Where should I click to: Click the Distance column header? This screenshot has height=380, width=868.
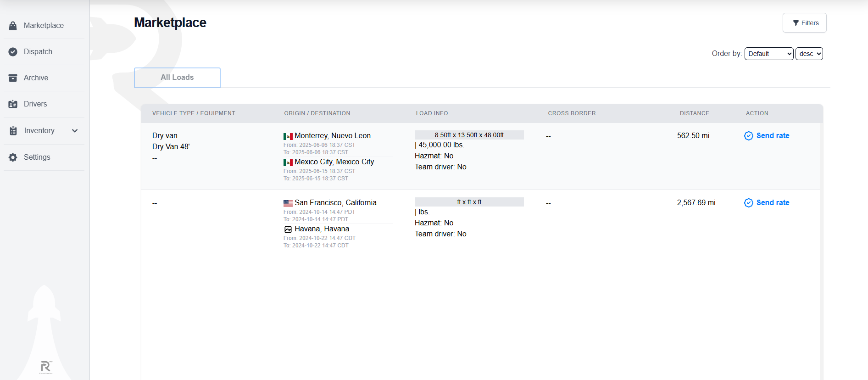coord(694,113)
